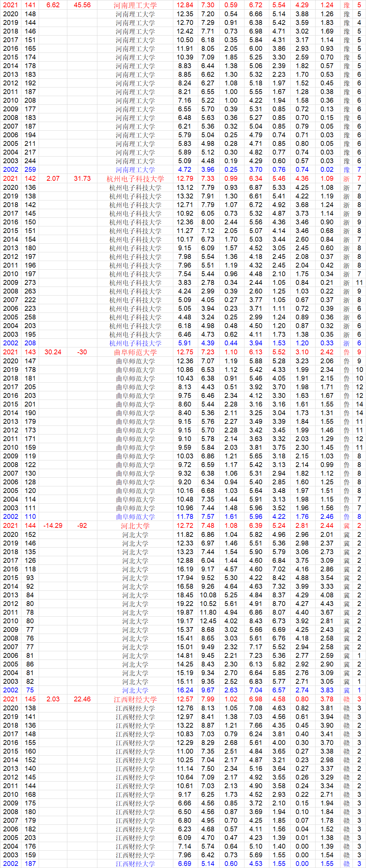Click the value 13.12 in the 2020 杭州电子科技大学 row

(185, 188)
